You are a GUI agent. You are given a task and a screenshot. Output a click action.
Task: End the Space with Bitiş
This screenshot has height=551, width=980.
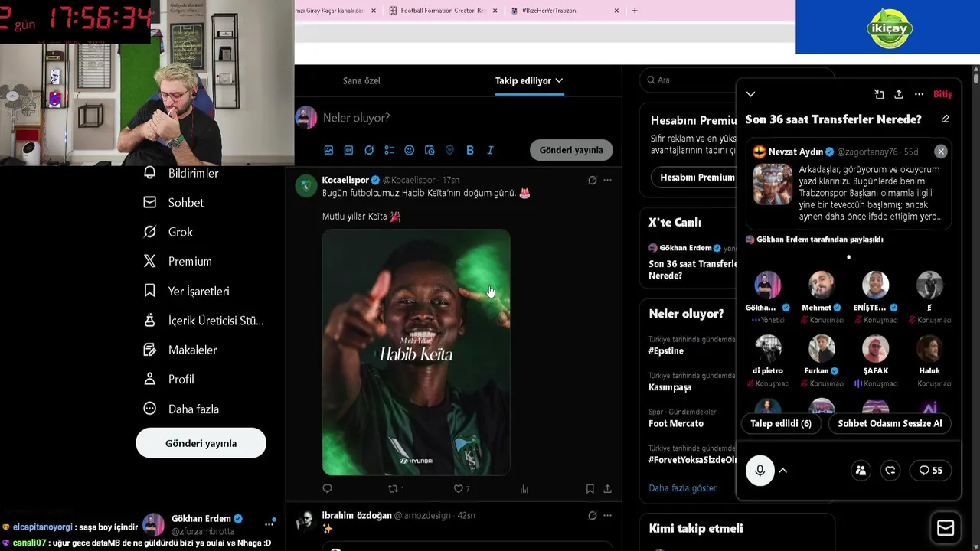(942, 94)
